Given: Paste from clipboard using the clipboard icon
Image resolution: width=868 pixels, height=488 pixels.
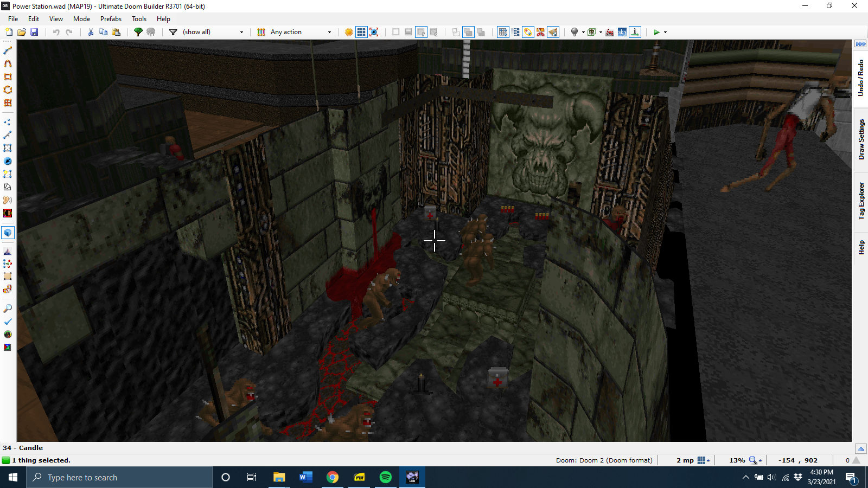Looking at the screenshot, I should click(116, 32).
